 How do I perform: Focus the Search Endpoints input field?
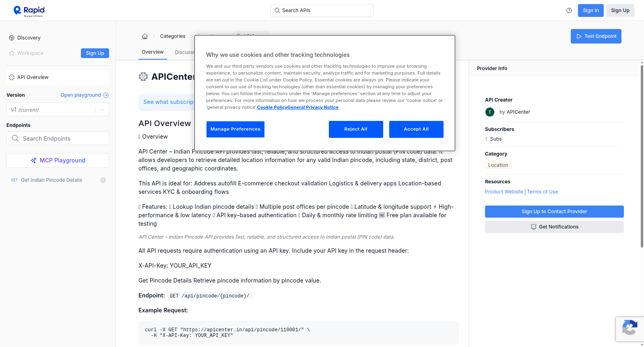tap(58, 138)
